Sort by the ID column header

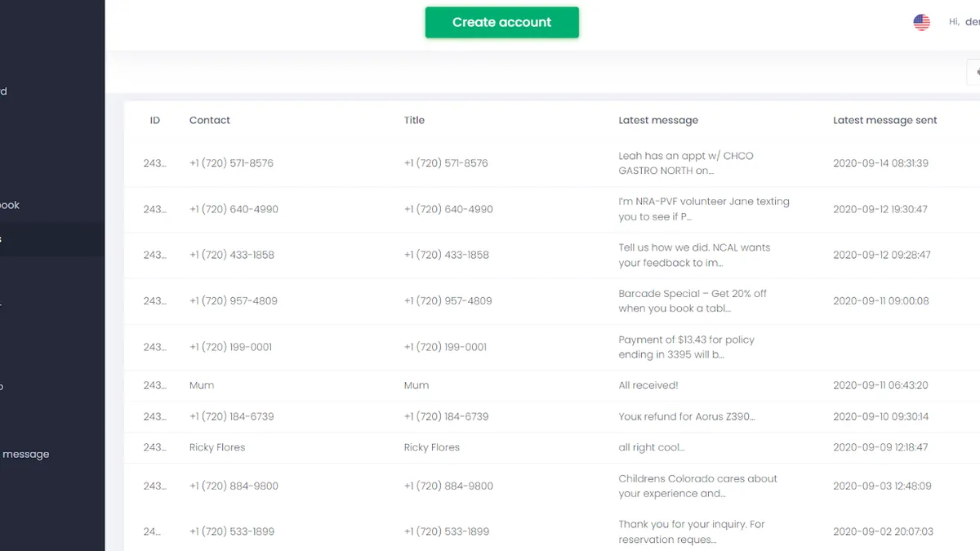155,120
